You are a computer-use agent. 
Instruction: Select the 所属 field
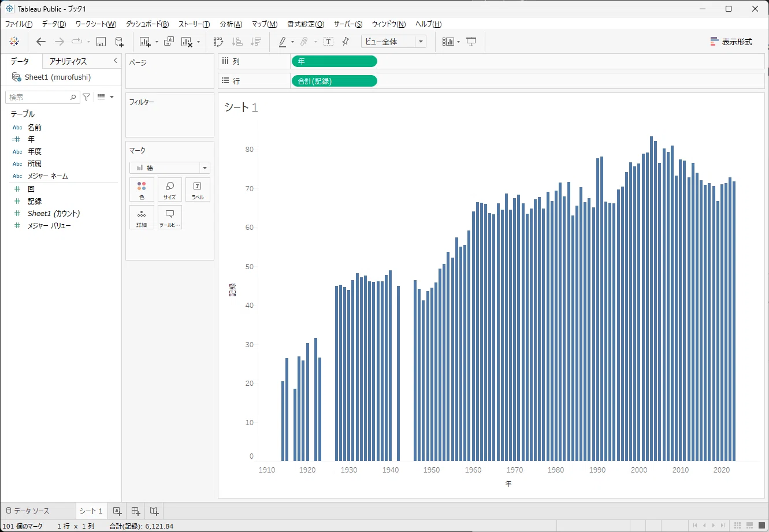pyautogui.click(x=35, y=163)
